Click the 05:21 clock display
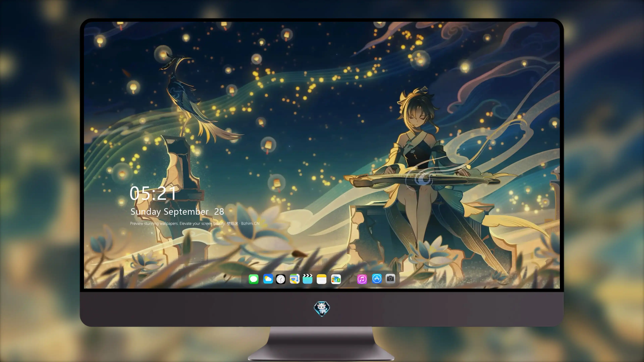The height and width of the screenshot is (362, 644). (153, 193)
